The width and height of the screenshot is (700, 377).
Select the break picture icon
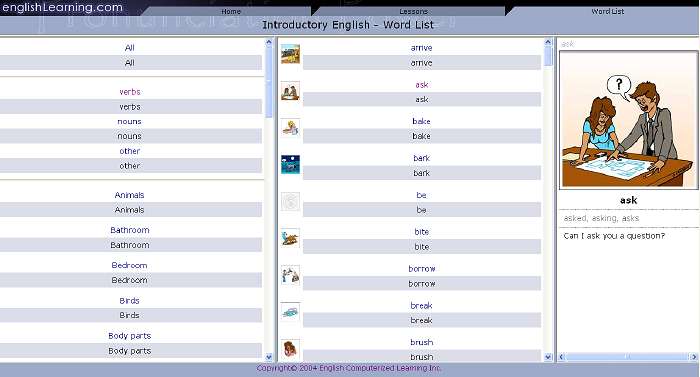[x=290, y=312]
